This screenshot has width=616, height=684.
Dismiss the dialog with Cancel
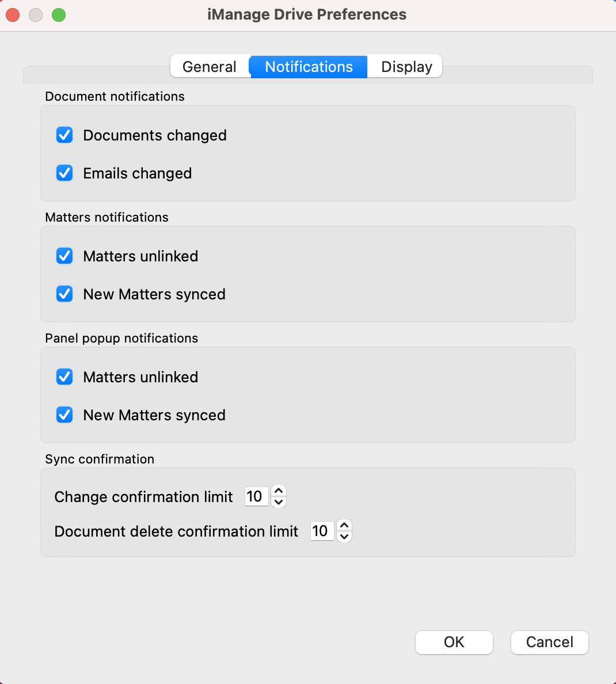tap(549, 642)
